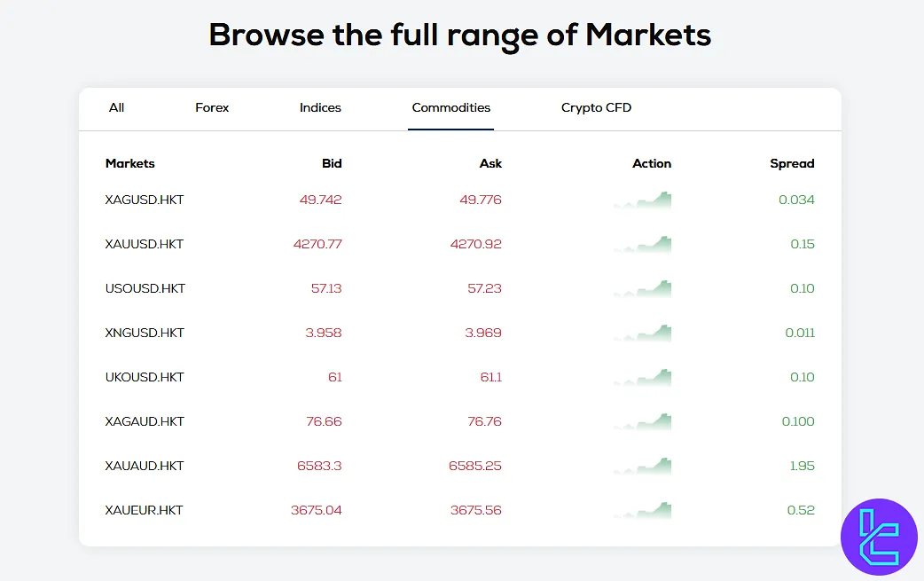Viewport: 924px width, 581px height.
Task: Click the XAGAUD.HKT action chart icon
Action: click(641, 421)
